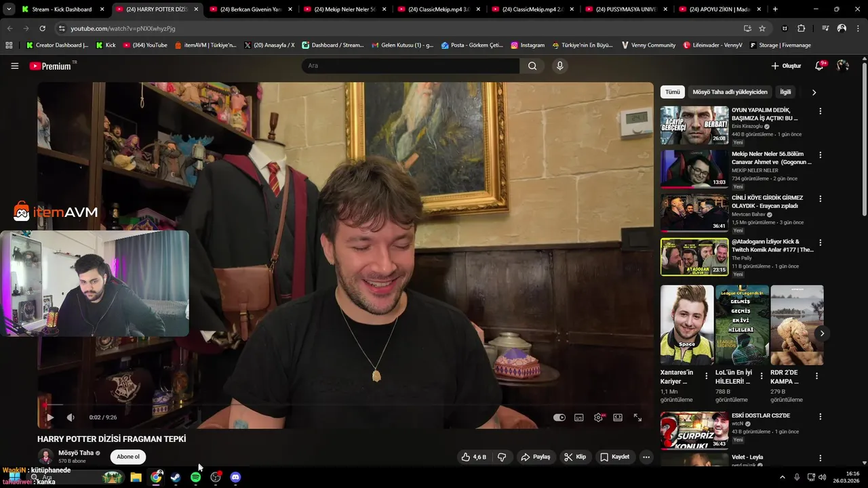Open more actions under the video

click(x=646, y=457)
